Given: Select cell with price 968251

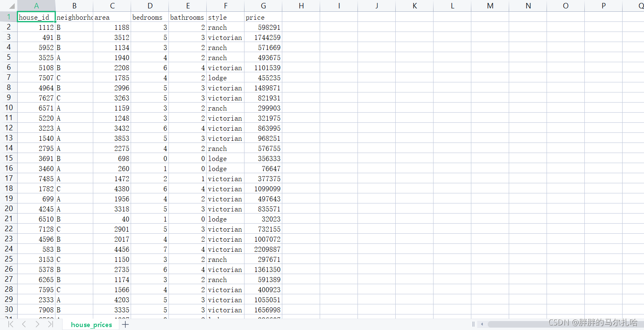Looking at the screenshot, I should click(263, 138).
